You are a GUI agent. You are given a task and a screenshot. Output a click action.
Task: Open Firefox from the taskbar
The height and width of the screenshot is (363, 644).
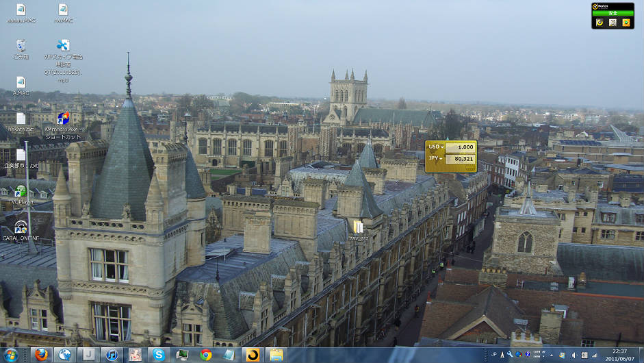(41, 355)
